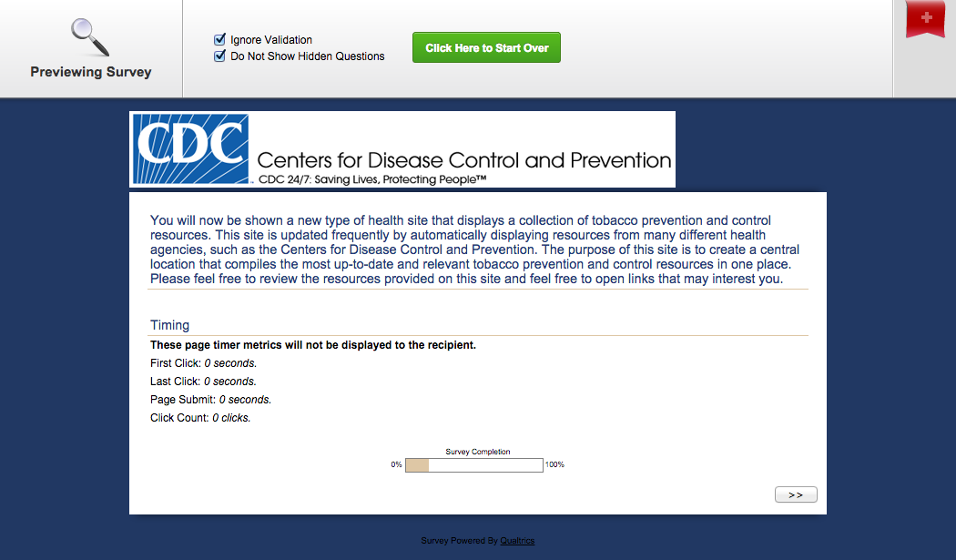Uncheck the Ignore Validation checkbox
Image resolution: width=956 pixels, height=560 pixels.
tap(219, 40)
